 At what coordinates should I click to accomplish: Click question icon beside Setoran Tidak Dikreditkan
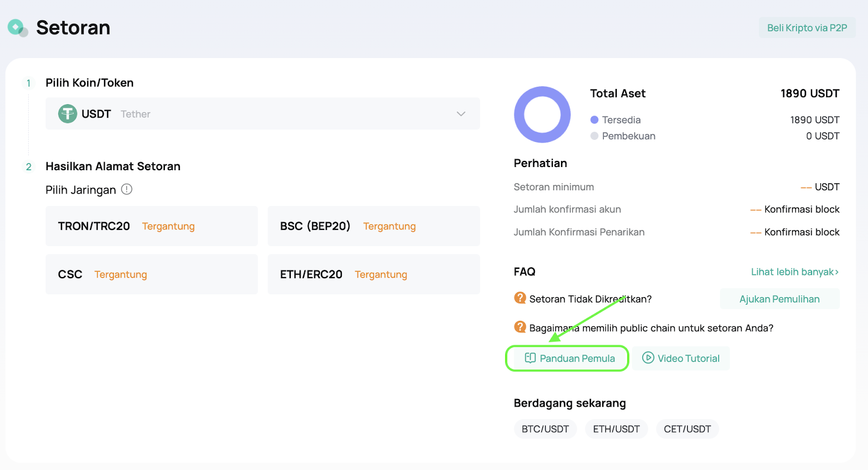tap(520, 298)
